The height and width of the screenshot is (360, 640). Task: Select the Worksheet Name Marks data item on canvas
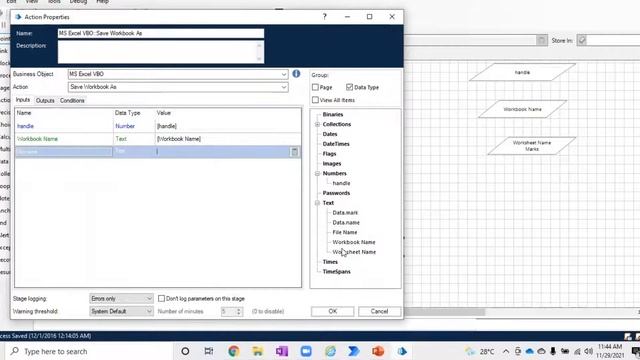point(532,146)
